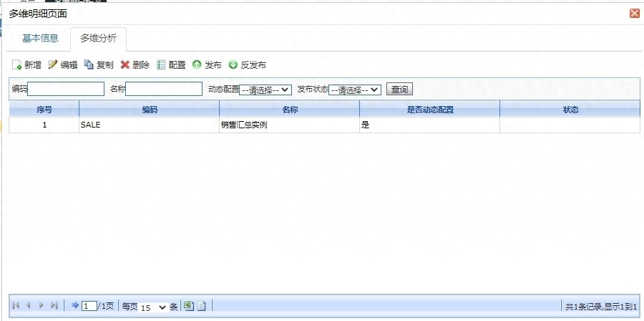
Task: Click the blue jump-to-page arrow icon
Action: [74, 305]
